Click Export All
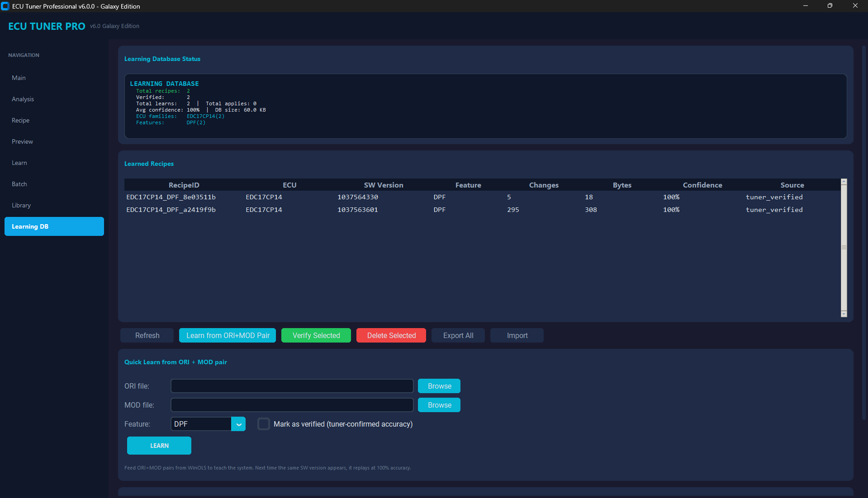Image resolution: width=868 pixels, height=498 pixels. (x=458, y=335)
